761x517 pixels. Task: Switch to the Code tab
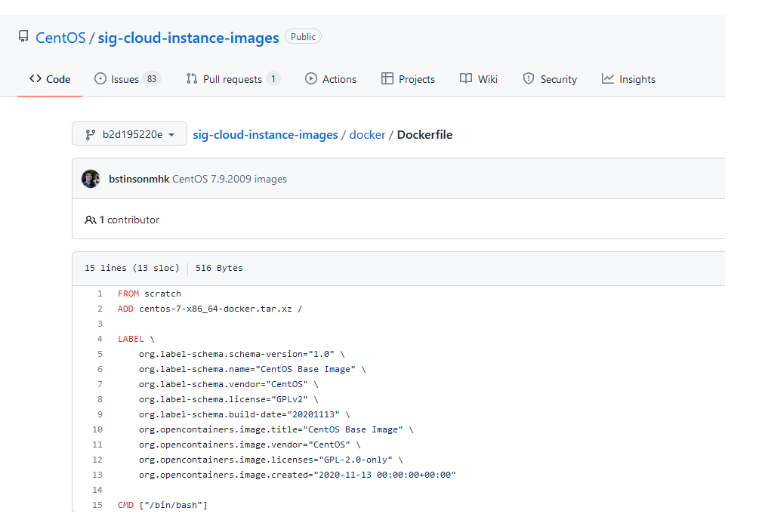[50, 79]
